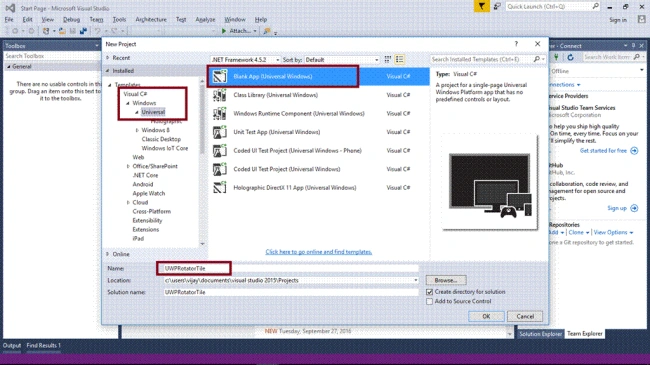Select Classic Desktop in template tree
The width and height of the screenshot is (650, 365).
pyautogui.click(x=161, y=139)
